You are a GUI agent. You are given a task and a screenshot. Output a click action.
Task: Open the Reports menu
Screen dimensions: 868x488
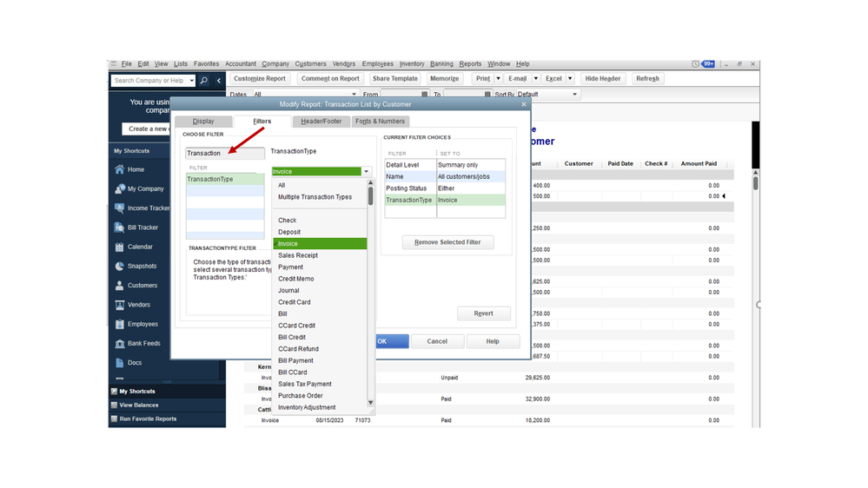click(470, 64)
